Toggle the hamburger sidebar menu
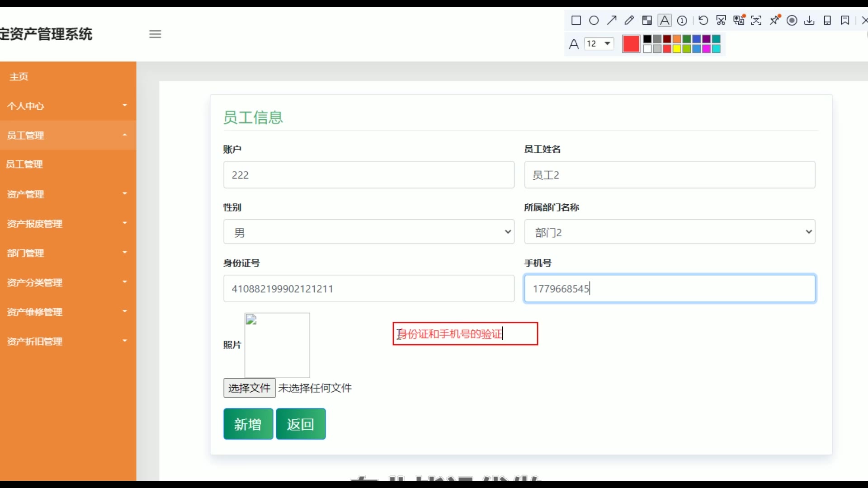The height and width of the screenshot is (488, 868). tap(155, 34)
